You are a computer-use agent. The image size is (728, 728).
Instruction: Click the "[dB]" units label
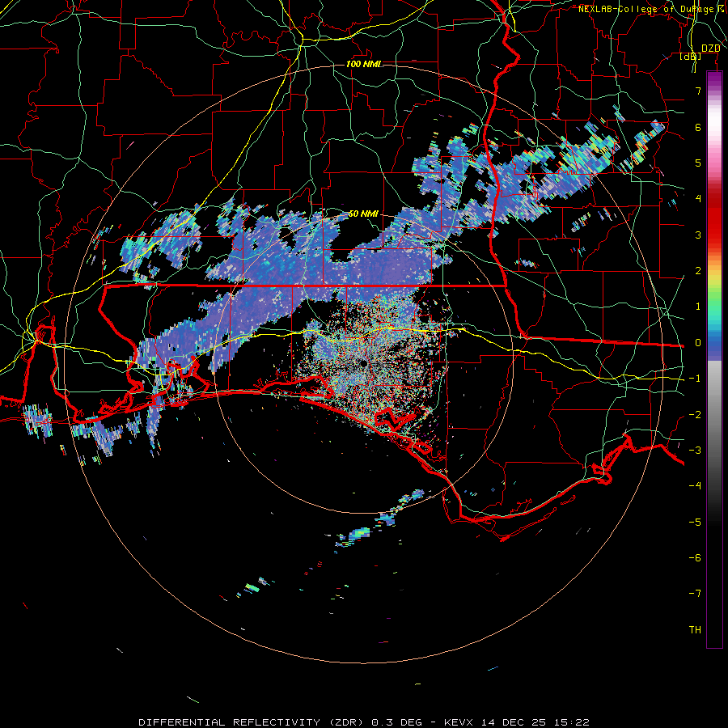(x=691, y=56)
